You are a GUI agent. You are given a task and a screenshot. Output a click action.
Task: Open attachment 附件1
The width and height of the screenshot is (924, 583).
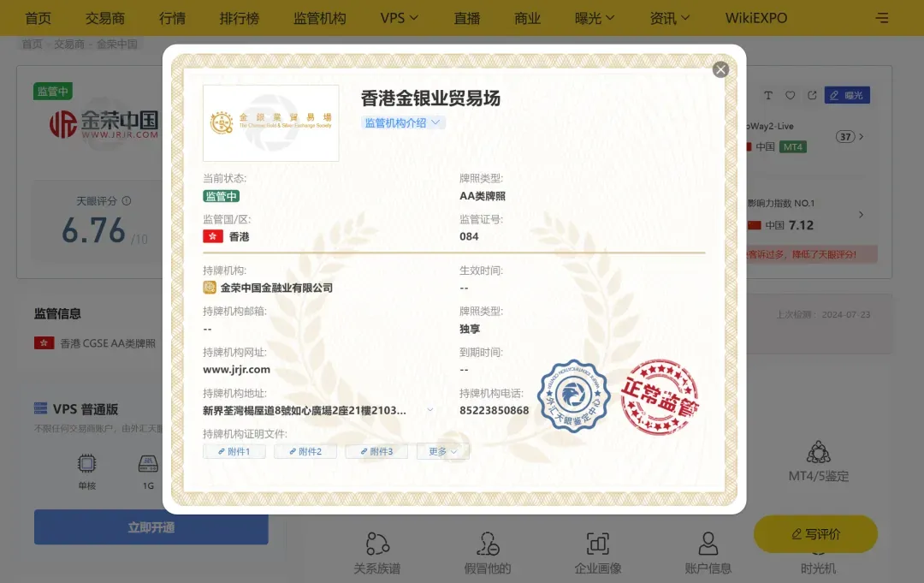click(x=234, y=451)
